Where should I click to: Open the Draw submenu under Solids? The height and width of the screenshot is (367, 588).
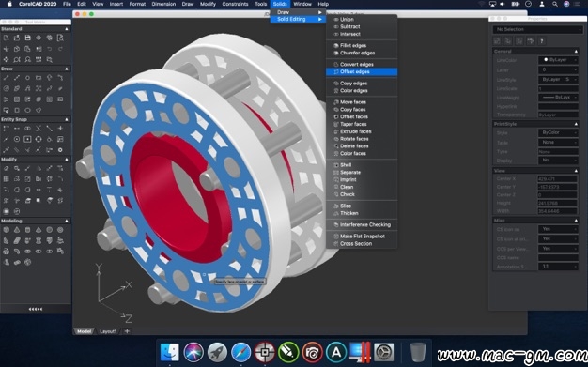[x=298, y=12]
